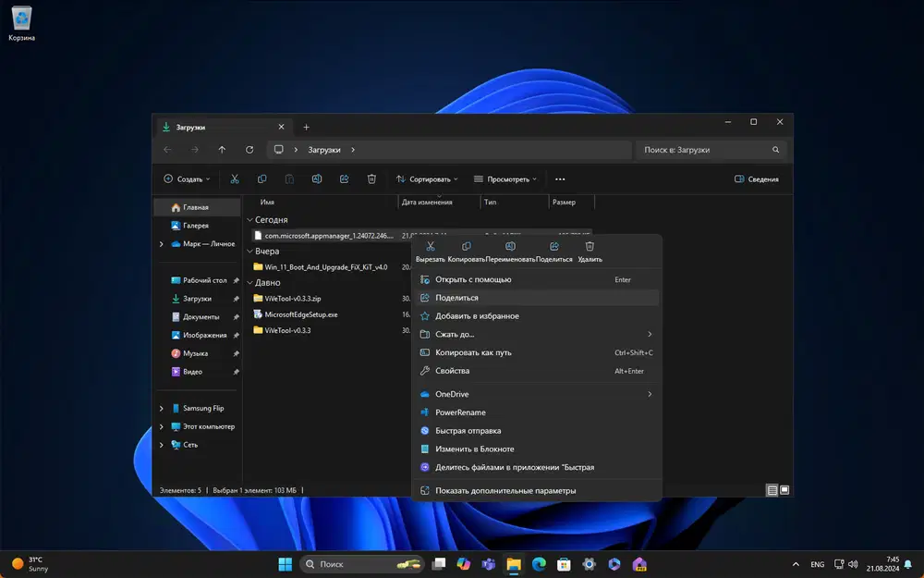Click Copy icon at top of context menu

[x=467, y=247]
